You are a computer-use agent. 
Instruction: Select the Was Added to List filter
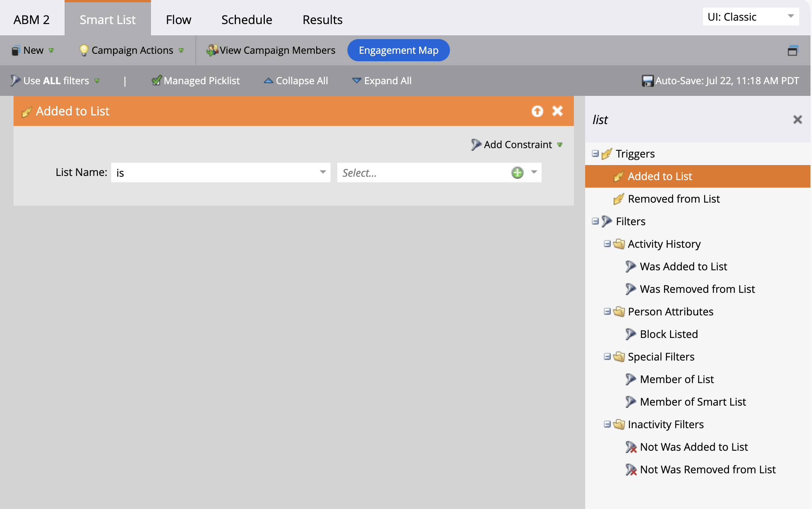tap(683, 267)
